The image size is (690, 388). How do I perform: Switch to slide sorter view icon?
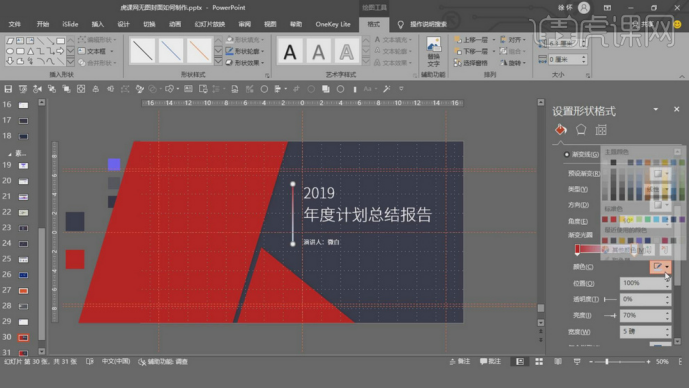[x=539, y=362]
